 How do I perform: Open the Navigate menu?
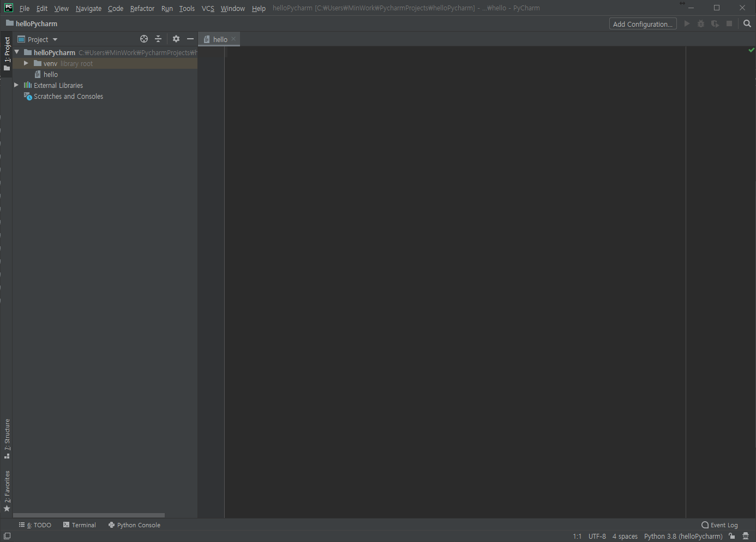point(88,8)
